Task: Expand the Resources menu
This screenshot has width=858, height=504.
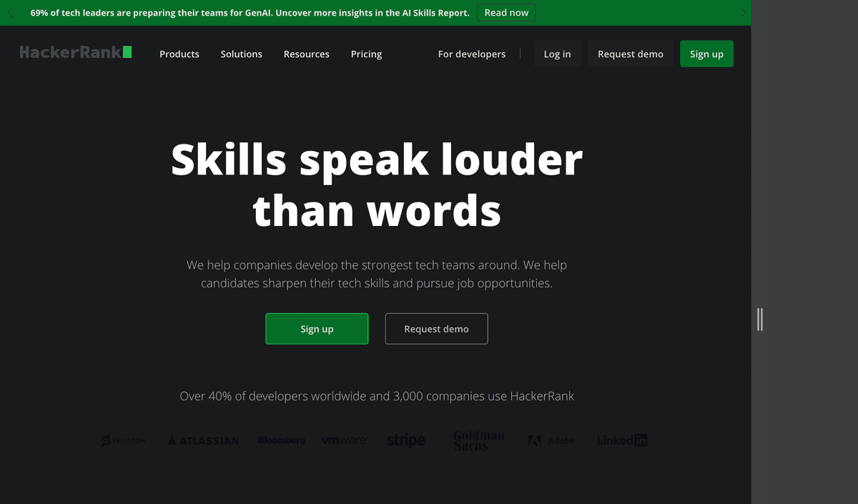Action: click(x=306, y=54)
